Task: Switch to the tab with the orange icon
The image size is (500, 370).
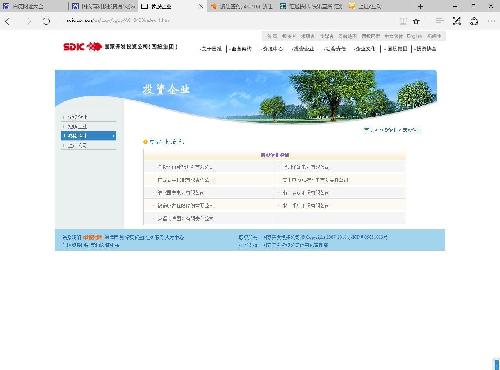Action: coord(242,6)
